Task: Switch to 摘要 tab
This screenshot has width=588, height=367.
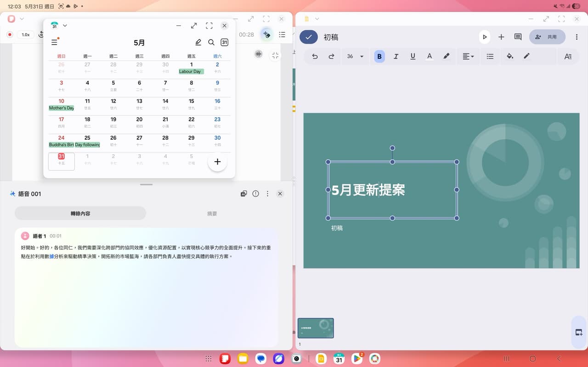Action: tap(212, 214)
